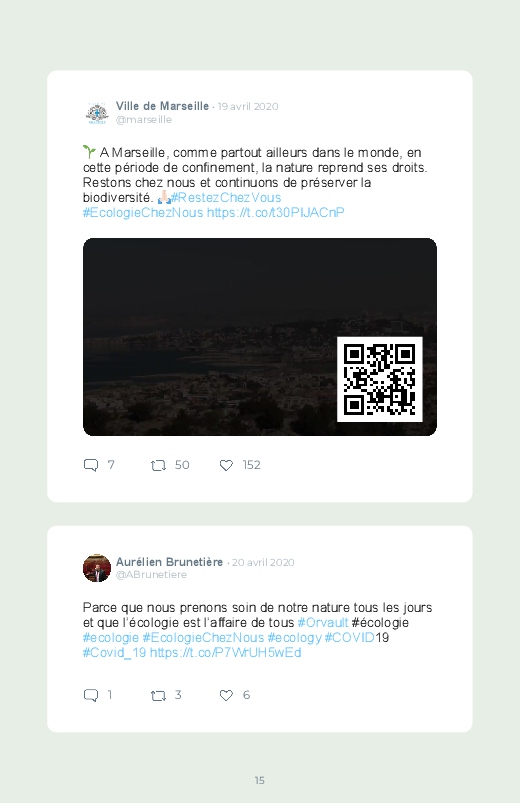Open the #ecology hashtag
520x803 pixels.
click(295, 638)
